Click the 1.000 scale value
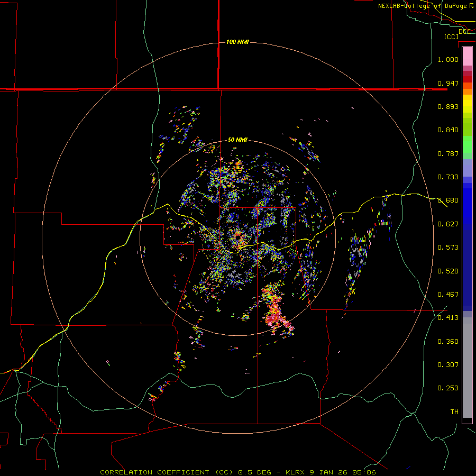Viewport: 476px width, 476px height. [x=448, y=59]
